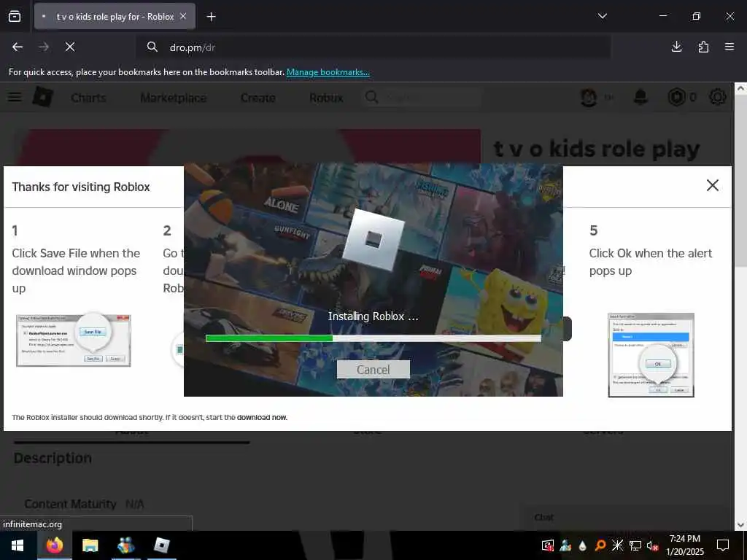Click the 'Content Maturity' label
Screen dimensions: 747x560
point(71,504)
